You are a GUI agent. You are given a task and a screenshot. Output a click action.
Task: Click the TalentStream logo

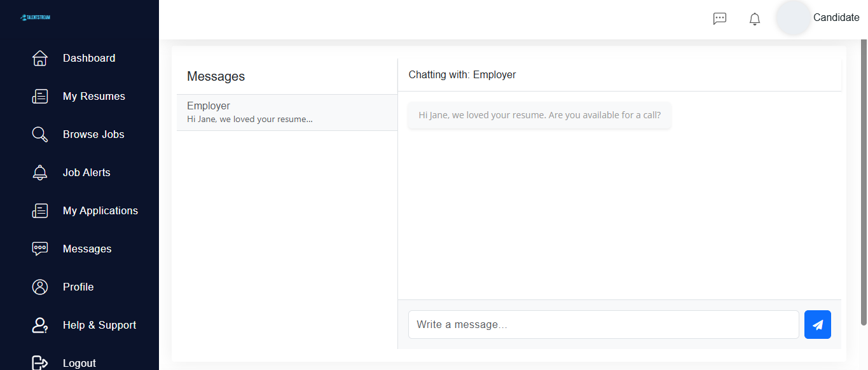click(35, 17)
